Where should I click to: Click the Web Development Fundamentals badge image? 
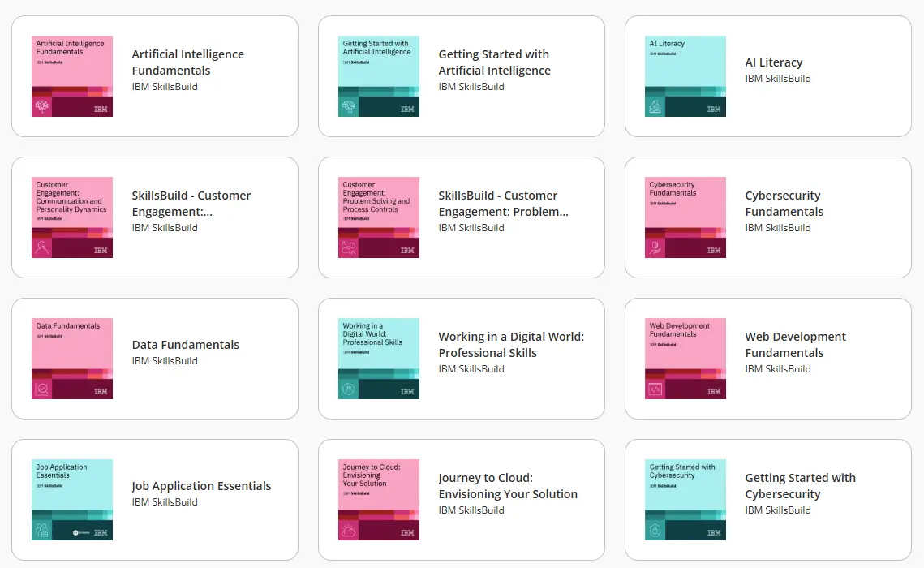point(685,358)
